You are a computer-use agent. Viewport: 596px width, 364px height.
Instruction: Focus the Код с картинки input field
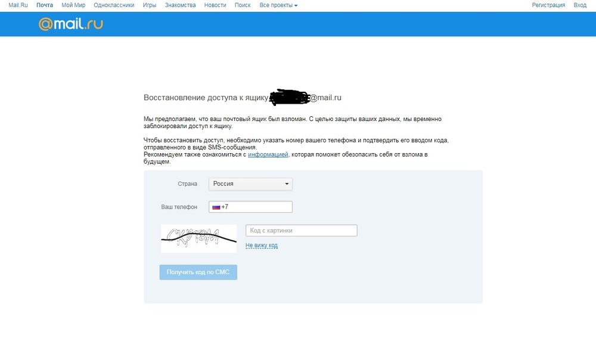click(302, 230)
